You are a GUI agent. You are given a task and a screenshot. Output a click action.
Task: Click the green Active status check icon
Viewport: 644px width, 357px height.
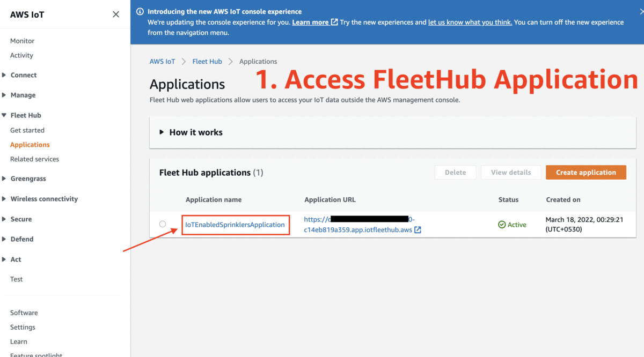pos(502,225)
